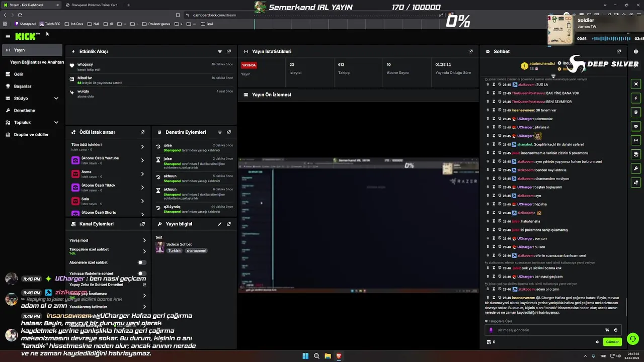The height and width of the screenshot is (362, 644).
Task: Click the wrench icon in the right sidebar
Action: (x=636, y=168)
